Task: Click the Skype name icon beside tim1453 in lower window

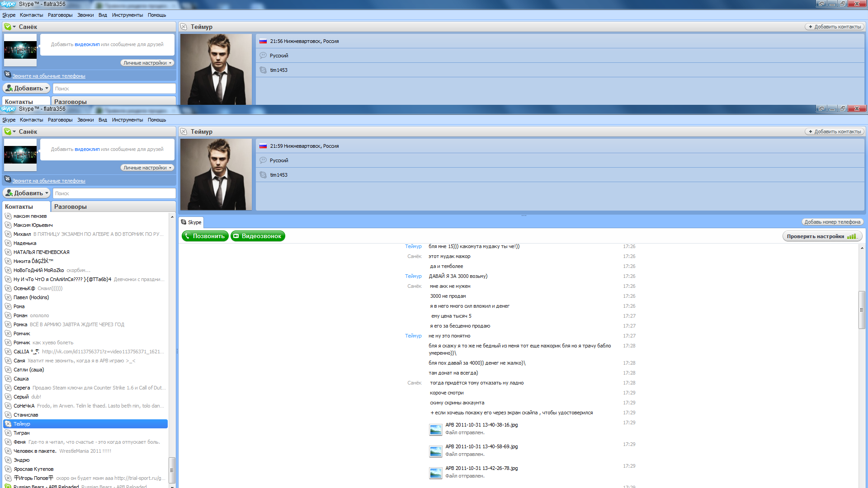Action: point(263,175)
